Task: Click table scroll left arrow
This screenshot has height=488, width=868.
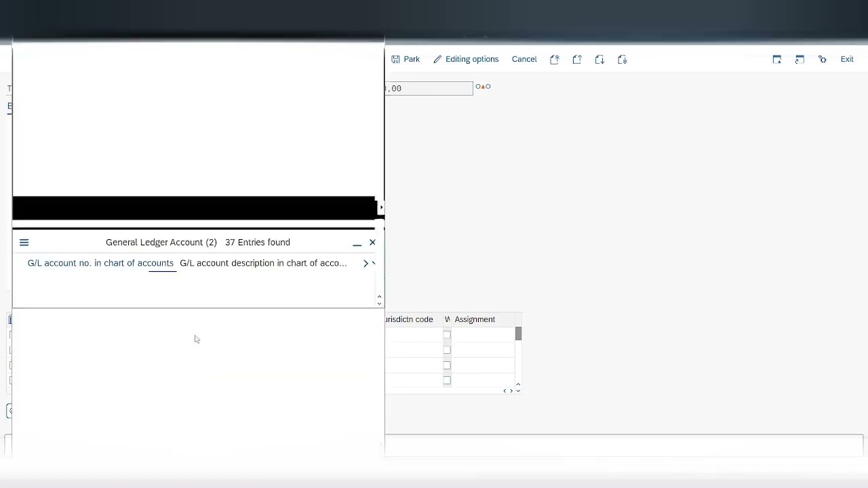Action: coord(505,390)
